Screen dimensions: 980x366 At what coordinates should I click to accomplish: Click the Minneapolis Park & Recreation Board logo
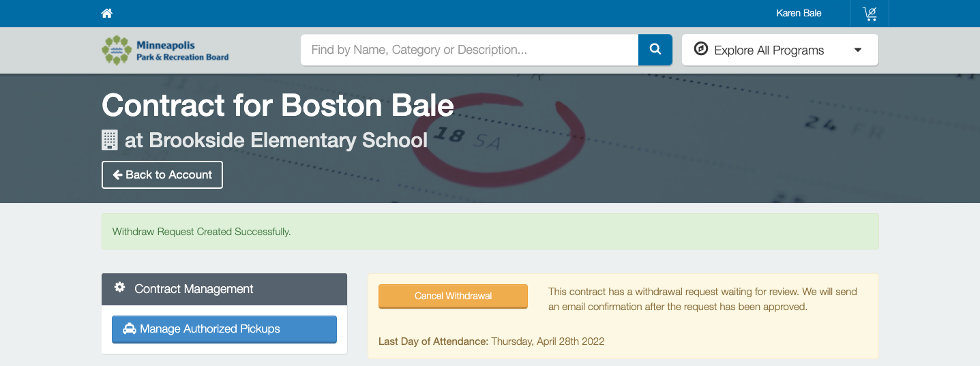coord(165,50)
